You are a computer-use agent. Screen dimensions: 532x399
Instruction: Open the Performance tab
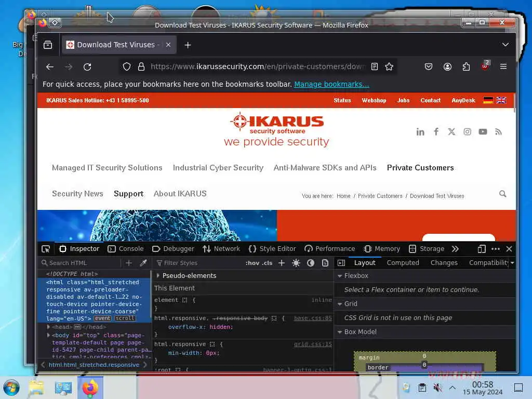click(x=329, y=249)
